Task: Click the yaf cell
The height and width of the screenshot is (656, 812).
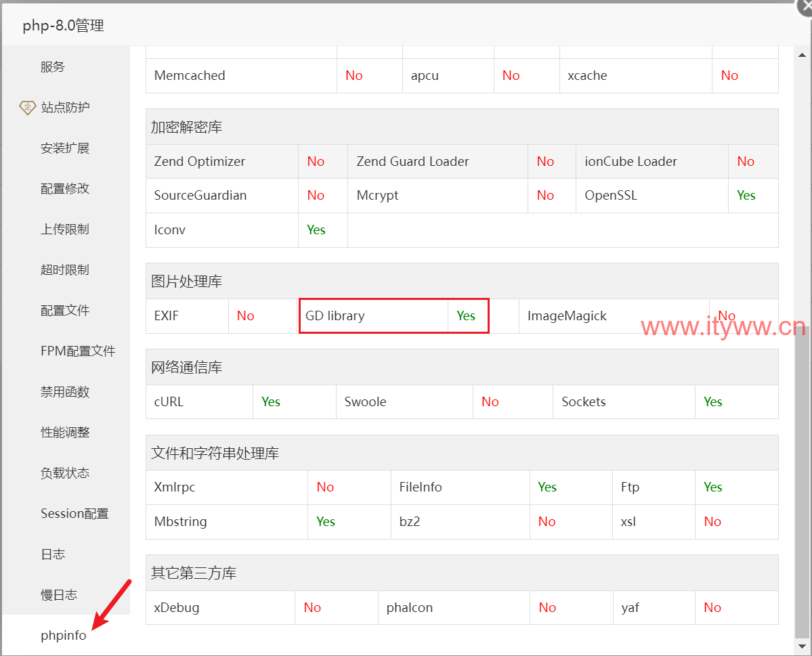Action: click(x=655, y=607)
